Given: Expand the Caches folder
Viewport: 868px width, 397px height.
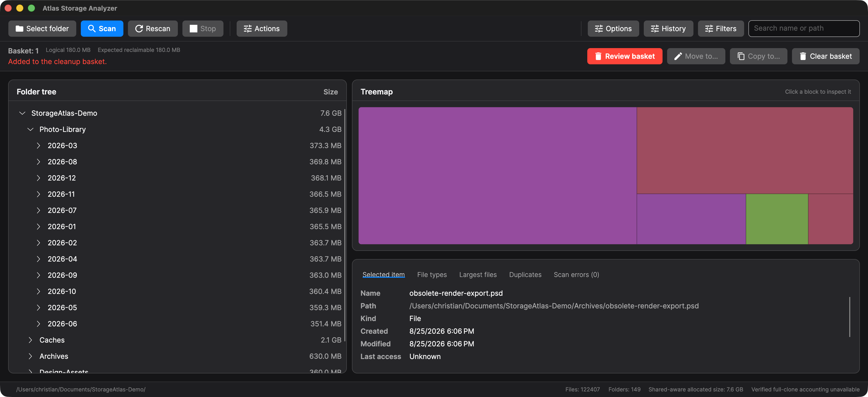Looking at the screenshot, I should (30, 340).
